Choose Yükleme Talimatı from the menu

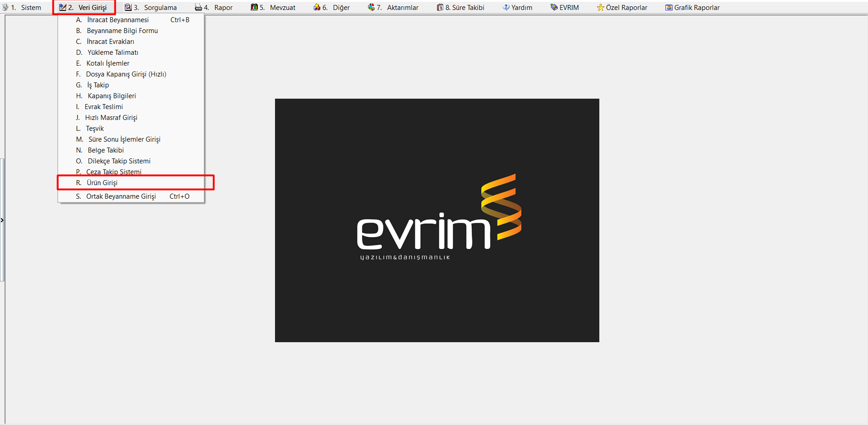pyautogui.click(x=131, y=53)
